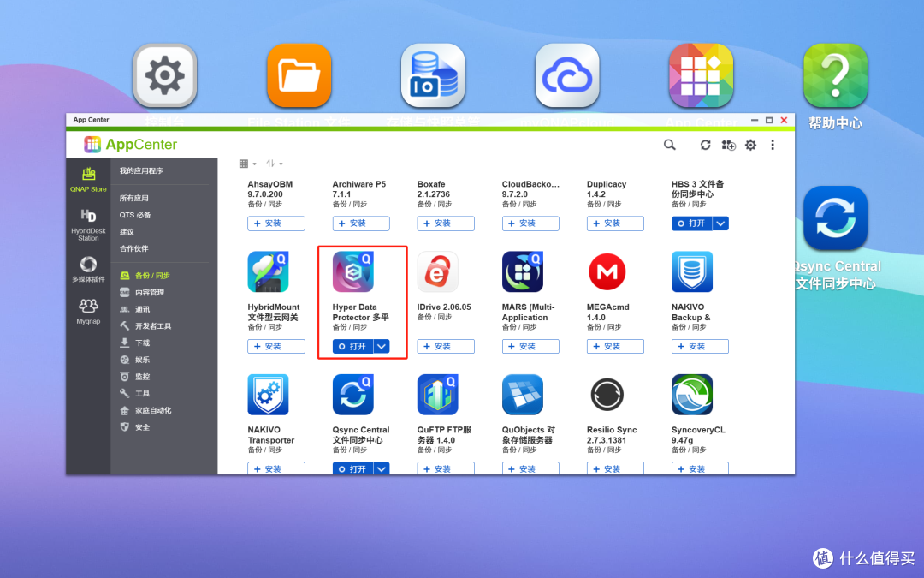
Task: Expand the HBS 3 open button dropdown arrow
Action: click(720, 223)
